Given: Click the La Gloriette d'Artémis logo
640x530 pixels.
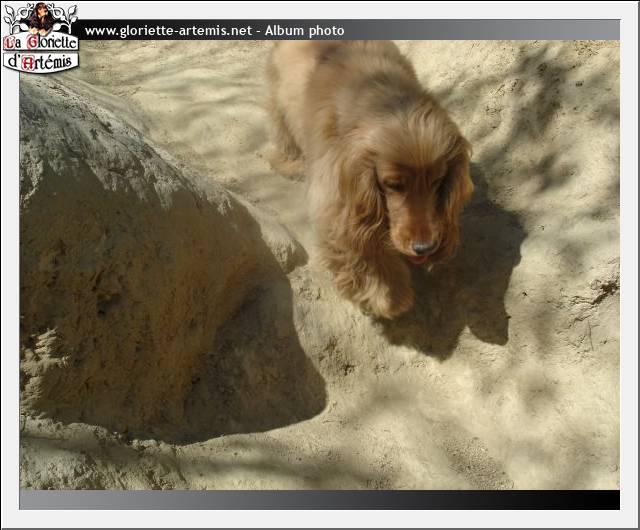Looking at the screenshot, I should (40, 38).
